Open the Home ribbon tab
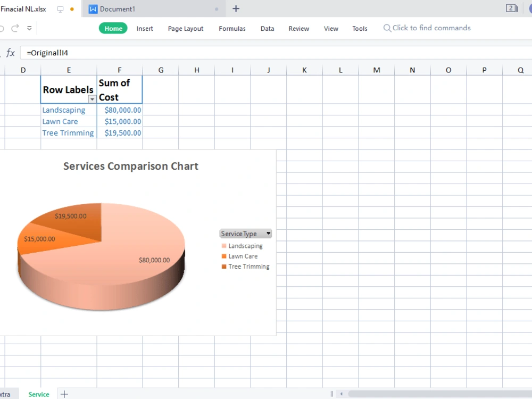 (113, 29)
